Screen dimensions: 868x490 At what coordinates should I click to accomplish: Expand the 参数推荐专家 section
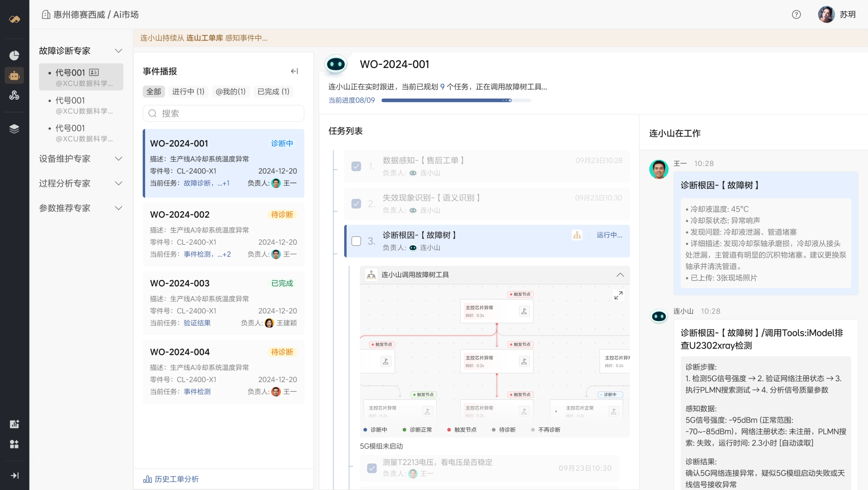[x=118, y=208]
